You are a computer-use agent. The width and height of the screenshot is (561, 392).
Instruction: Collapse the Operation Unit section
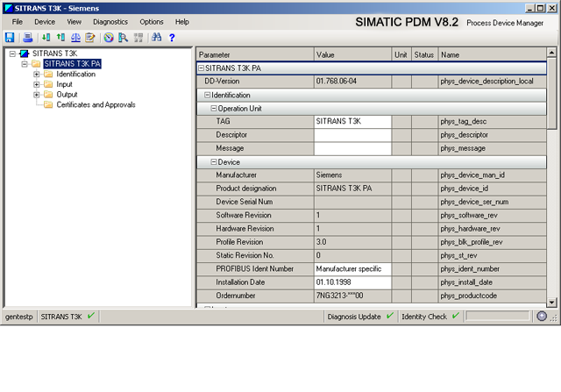(212, 108)
